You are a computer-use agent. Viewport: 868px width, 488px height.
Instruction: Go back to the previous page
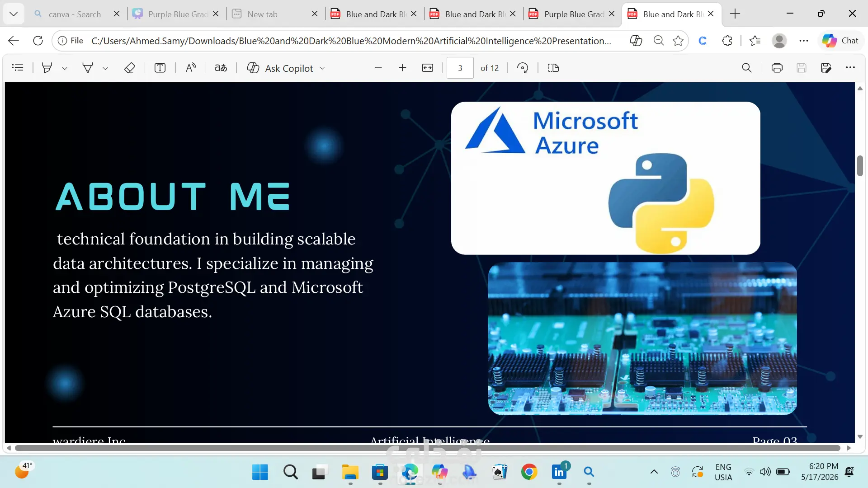click(x=14, y=41)
